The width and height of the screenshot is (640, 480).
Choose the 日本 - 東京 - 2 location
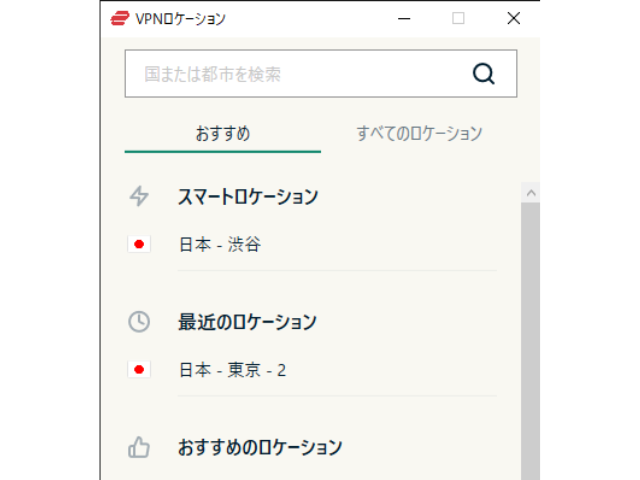pyautogui.click(x=232, y=370)
